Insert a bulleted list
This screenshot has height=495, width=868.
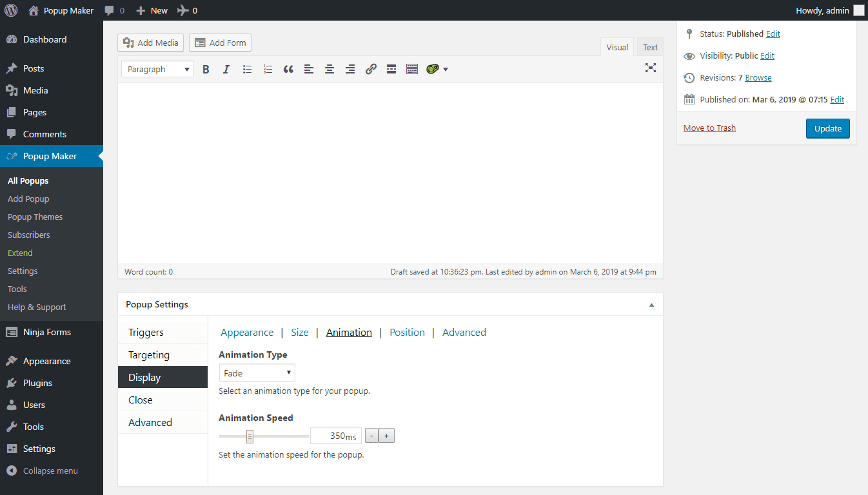coord(247,69)
